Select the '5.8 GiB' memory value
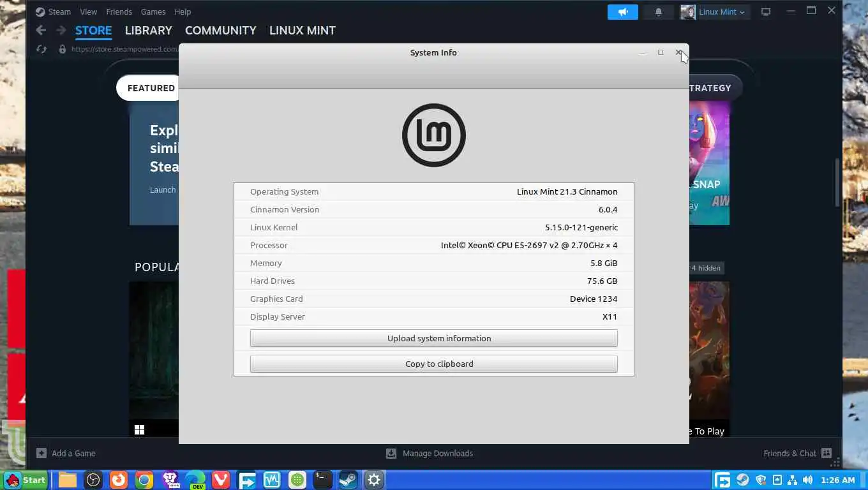The width and height of the screenshot is (868, 490). pyautogui.click(x=604, y=263)
